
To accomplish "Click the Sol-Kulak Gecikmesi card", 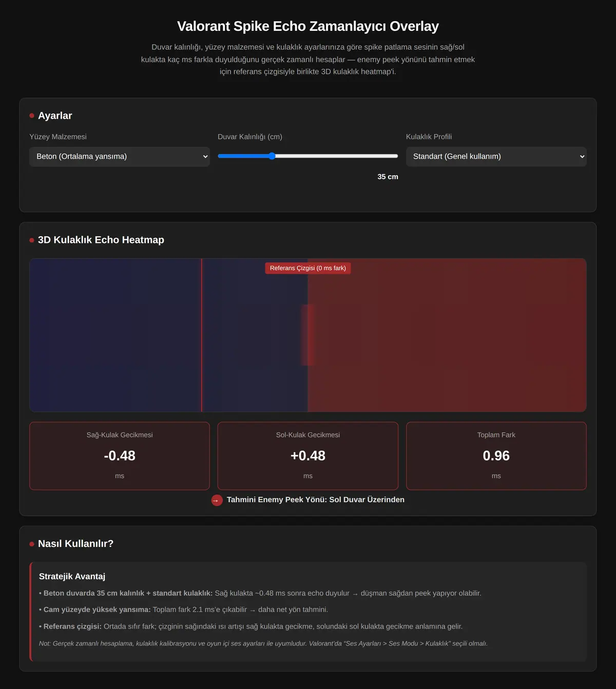I will [x=308, y=456].
